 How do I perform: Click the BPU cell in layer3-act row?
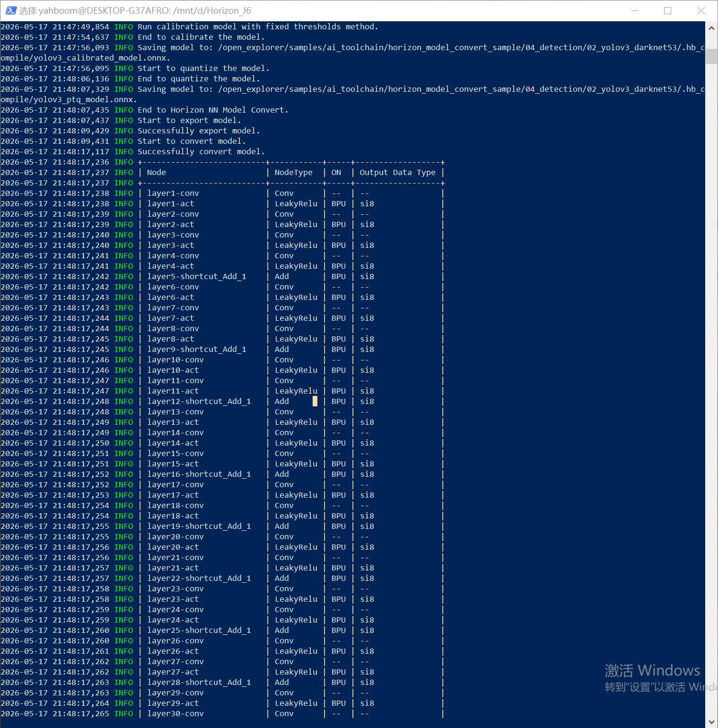[x=339, y=245]
